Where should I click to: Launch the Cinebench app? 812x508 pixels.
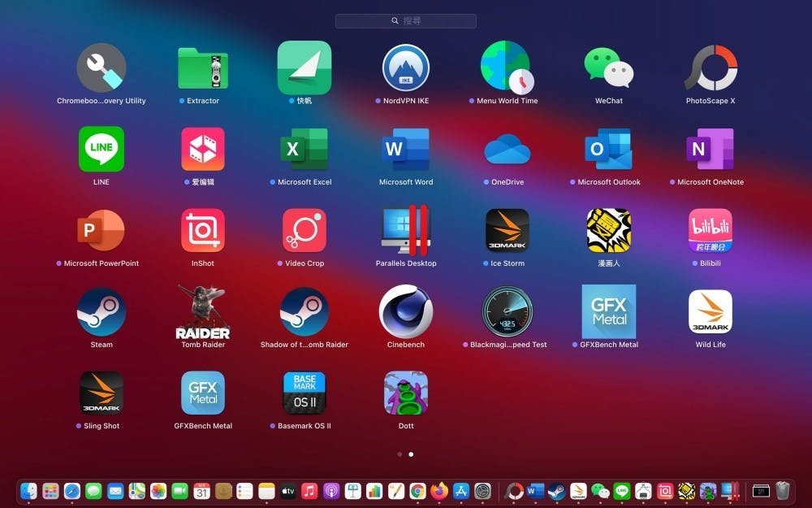pyautogui.click(x=406, y=312)
